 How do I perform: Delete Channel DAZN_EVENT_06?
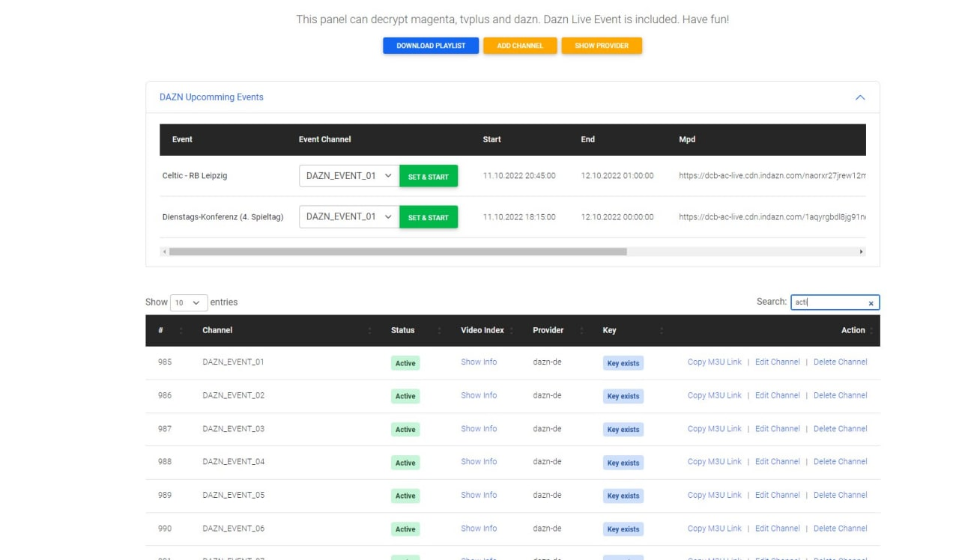841,528
